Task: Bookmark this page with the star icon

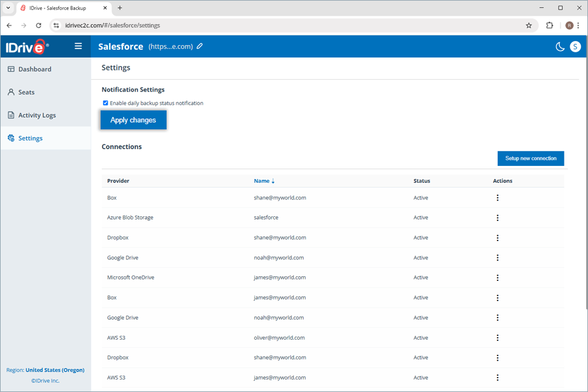Action: coord(529,25)
